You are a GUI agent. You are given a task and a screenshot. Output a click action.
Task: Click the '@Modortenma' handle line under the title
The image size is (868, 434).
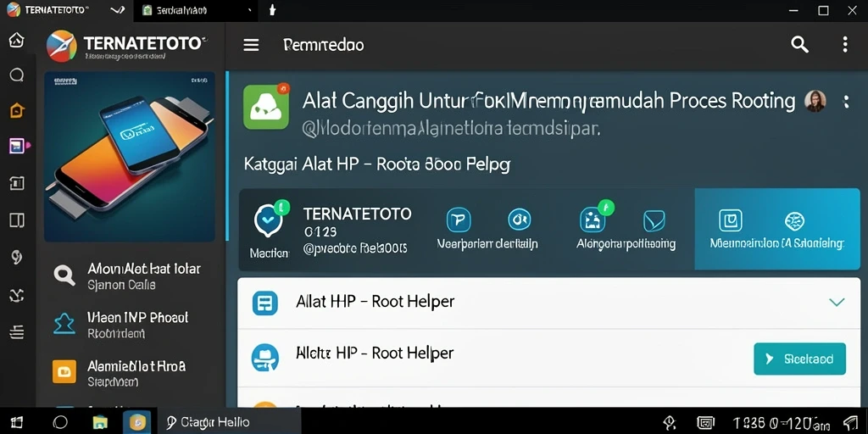click(451, 129)
